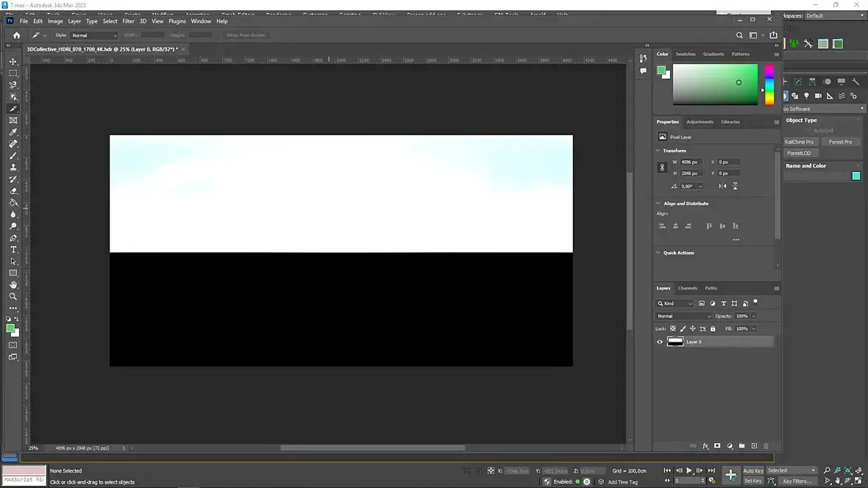Click the layer effects fx icon
The height and width of the screenshot is (488, 868).
(705, 446)
